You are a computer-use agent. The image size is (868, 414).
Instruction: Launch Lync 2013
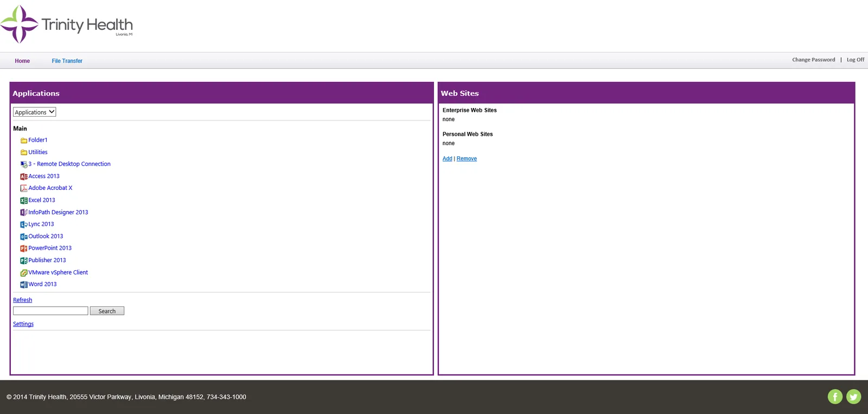tap(41, 224)
